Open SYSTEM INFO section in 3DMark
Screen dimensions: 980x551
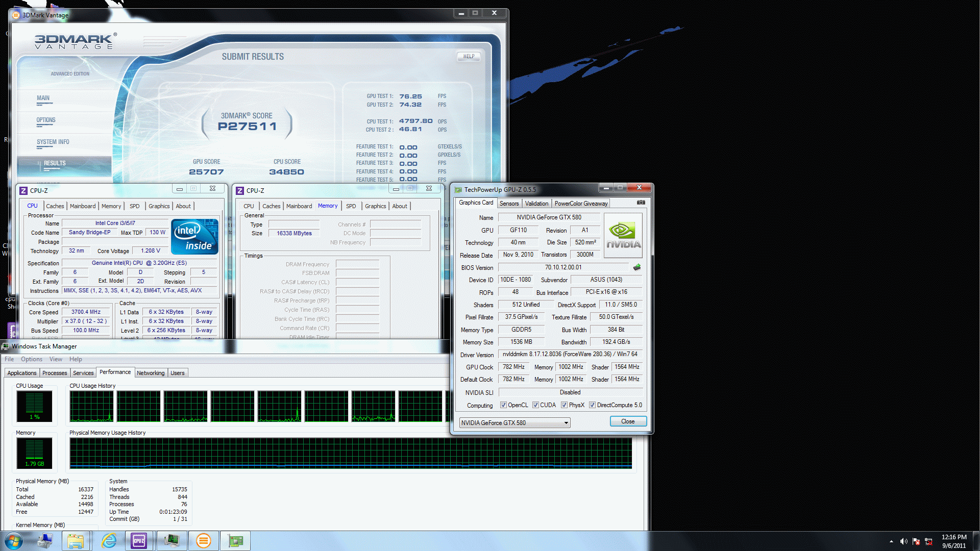tap(53, 142)
